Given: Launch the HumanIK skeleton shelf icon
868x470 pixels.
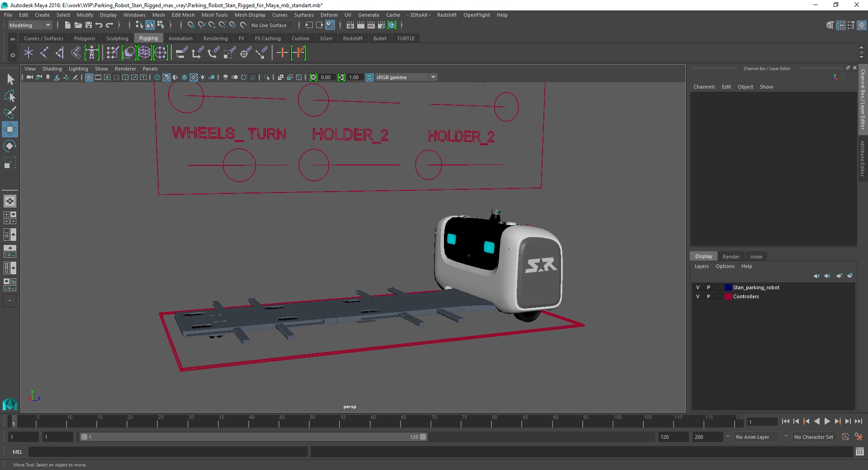Looking at the screenshot, I should point(92,53).
